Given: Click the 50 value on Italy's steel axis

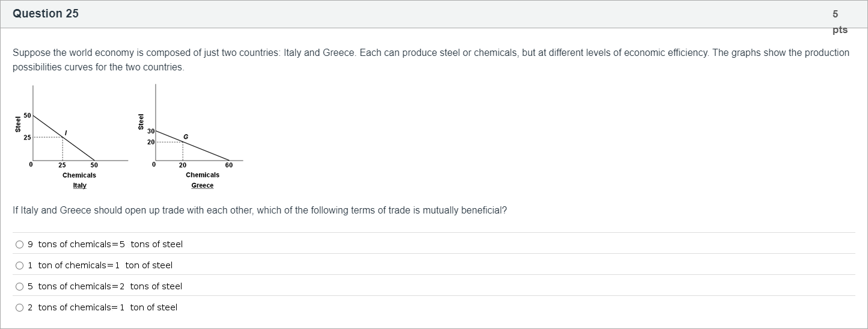Looking at the screenshot, I should click(x=27, y=115).
